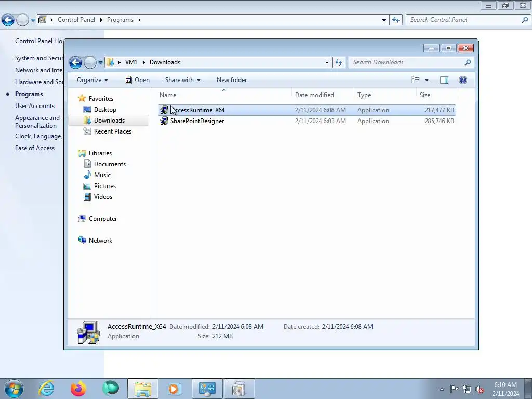
Task: Click the Search Downloads magnifier icon
Action: 468,62
